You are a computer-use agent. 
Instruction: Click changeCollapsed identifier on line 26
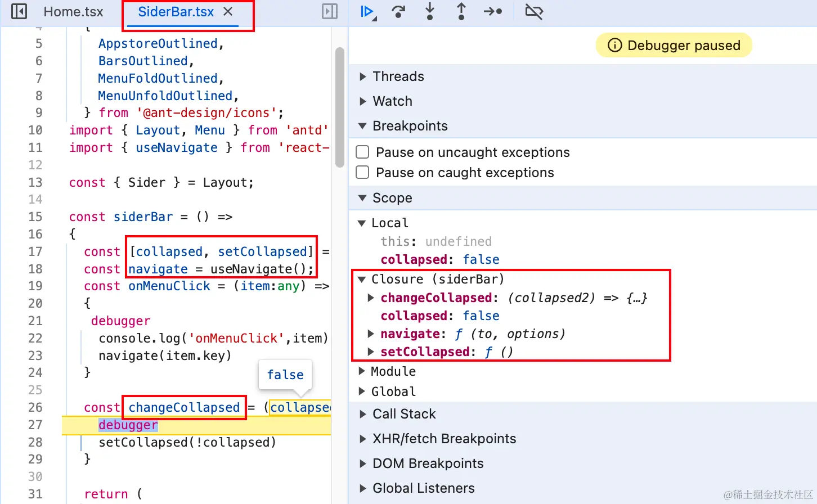(x=184, y=407)
